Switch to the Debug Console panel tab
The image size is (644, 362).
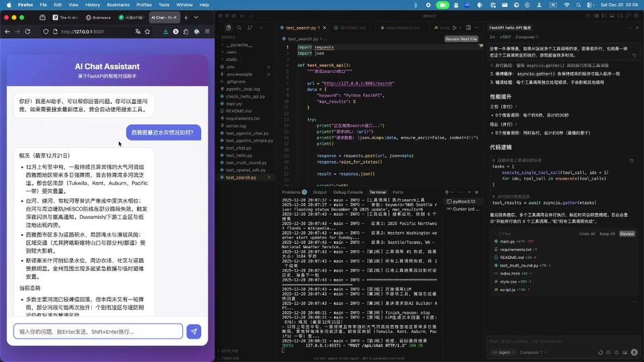click(x=348, y=192)
